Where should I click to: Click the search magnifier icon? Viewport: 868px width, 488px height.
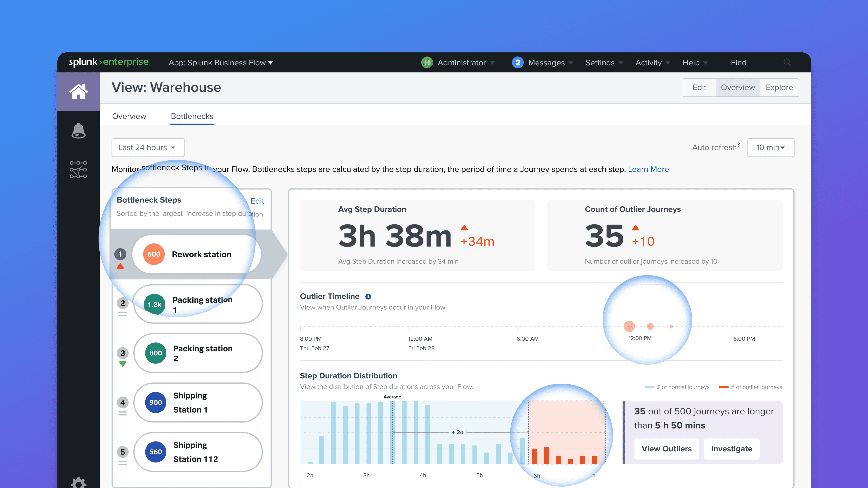point(787,62)
